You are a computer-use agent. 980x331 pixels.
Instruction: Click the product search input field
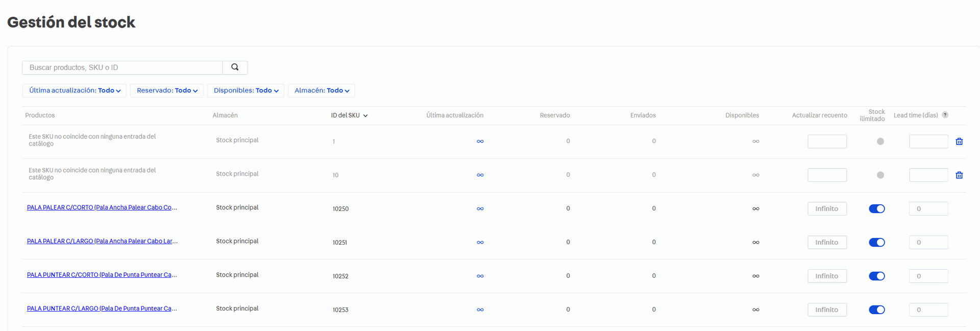click(122, 67)
